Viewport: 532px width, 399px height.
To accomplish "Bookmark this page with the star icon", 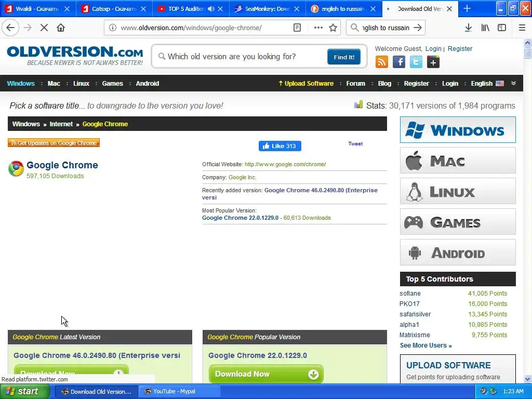I will [333, 28].
